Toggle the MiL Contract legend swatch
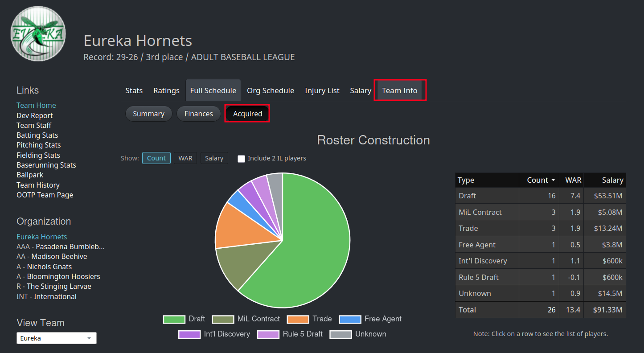 click(223, 319)
